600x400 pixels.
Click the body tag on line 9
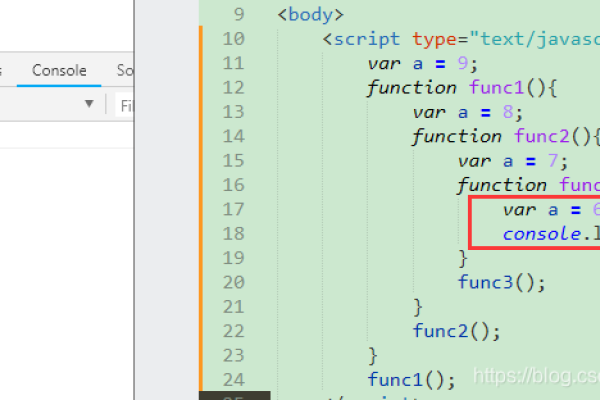[x=310, y=15]
